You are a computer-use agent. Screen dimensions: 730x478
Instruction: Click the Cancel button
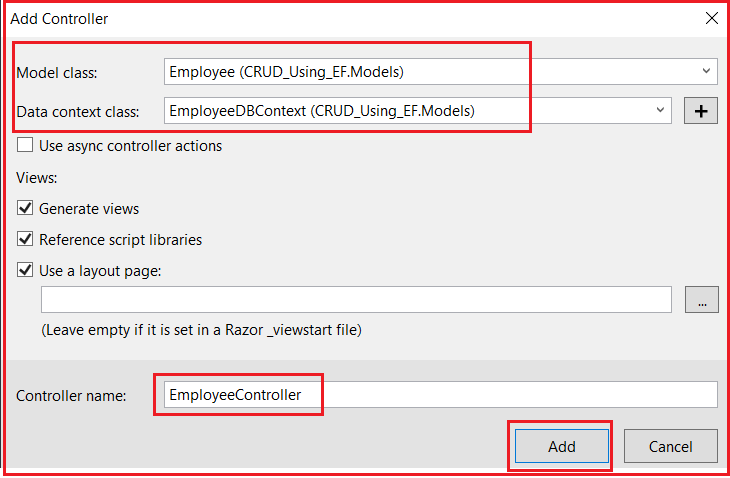[670, 446]
